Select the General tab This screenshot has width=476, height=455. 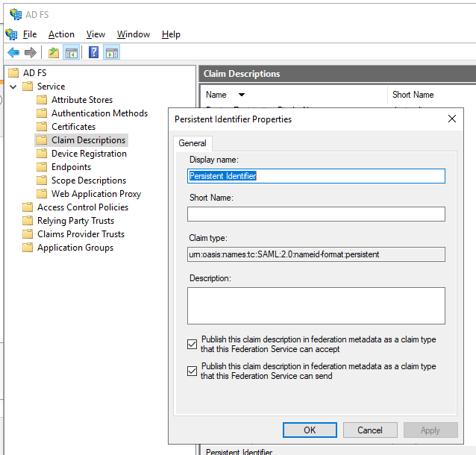(192, 143)
